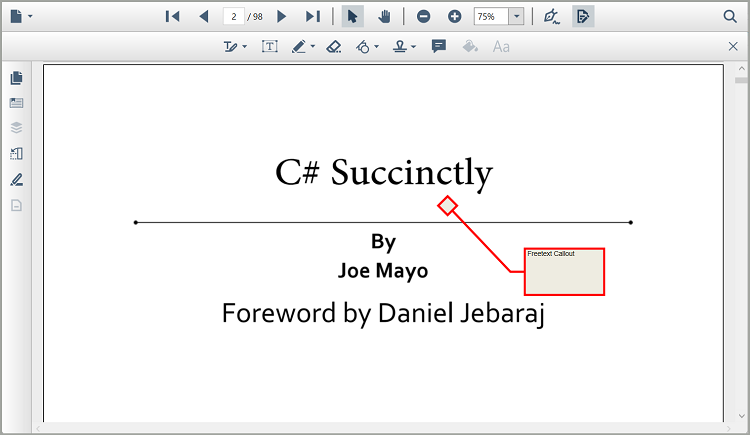The image size is (750, 435).
Task: Open the signature panel in sidebar
Action: click(x=16, y=180)
